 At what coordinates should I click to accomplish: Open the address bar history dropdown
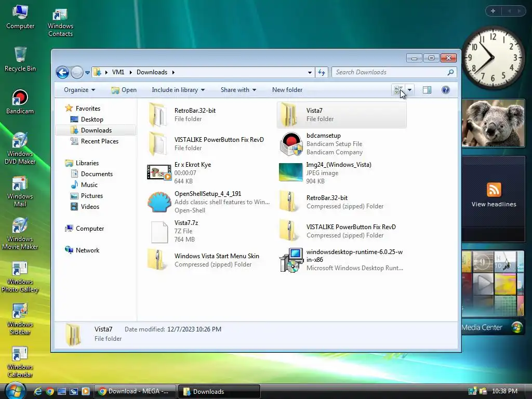click(x=310, y=72)
